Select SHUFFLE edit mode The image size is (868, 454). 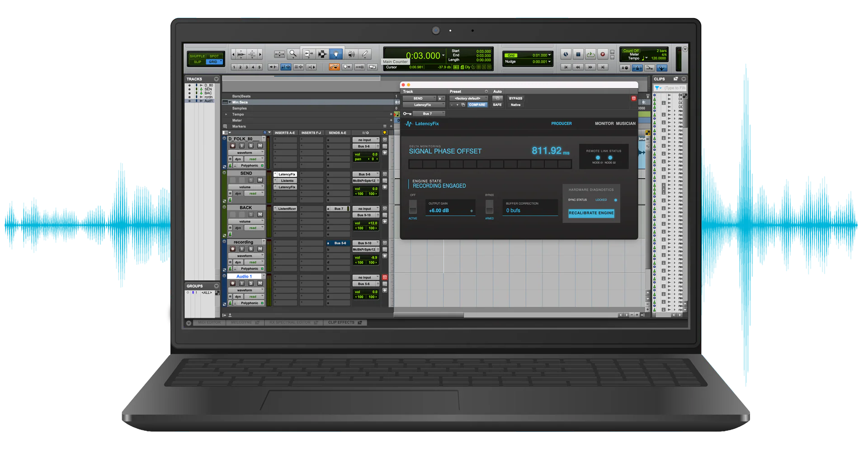[197, 56]
